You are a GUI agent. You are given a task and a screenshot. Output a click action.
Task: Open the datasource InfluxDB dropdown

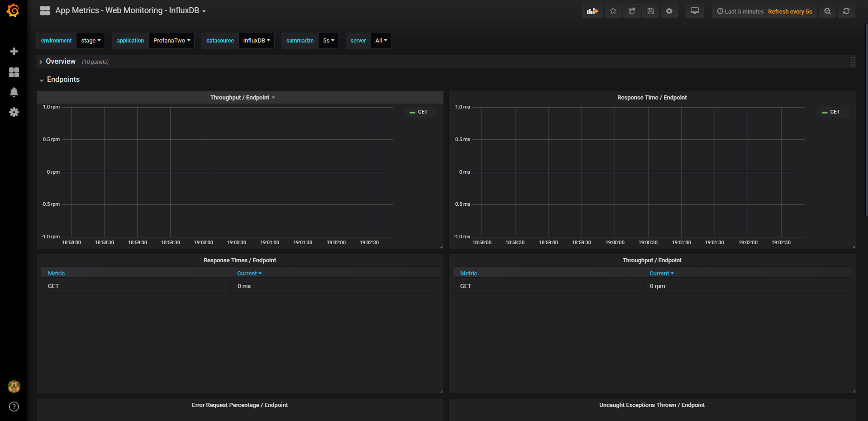(x=257, y=41)
